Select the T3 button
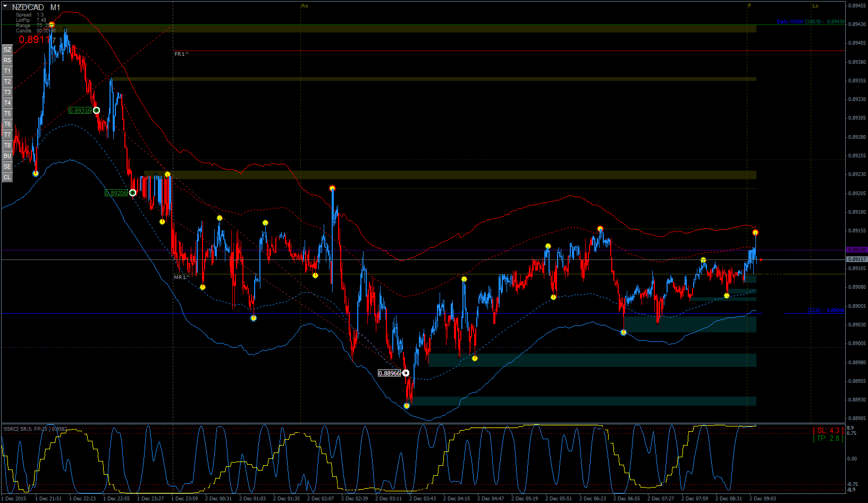The width and height of the screenshot is (868, 503). click(7, 92)
